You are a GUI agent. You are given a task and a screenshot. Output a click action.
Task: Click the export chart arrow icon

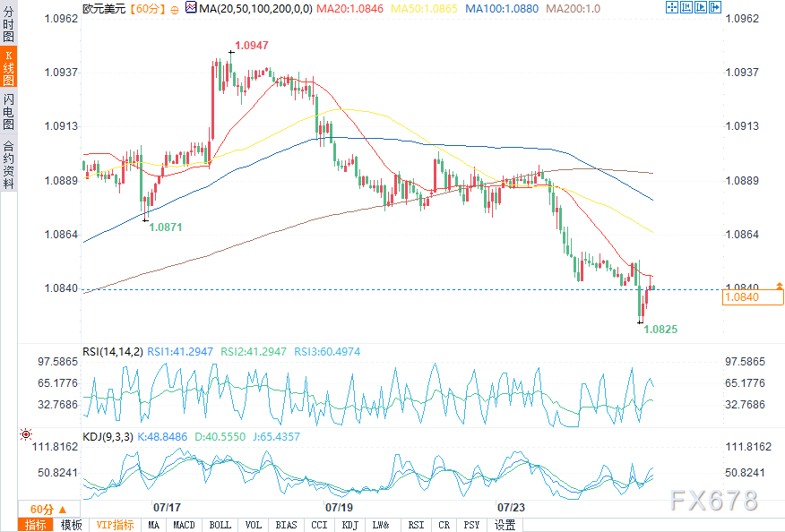point(715,7)
